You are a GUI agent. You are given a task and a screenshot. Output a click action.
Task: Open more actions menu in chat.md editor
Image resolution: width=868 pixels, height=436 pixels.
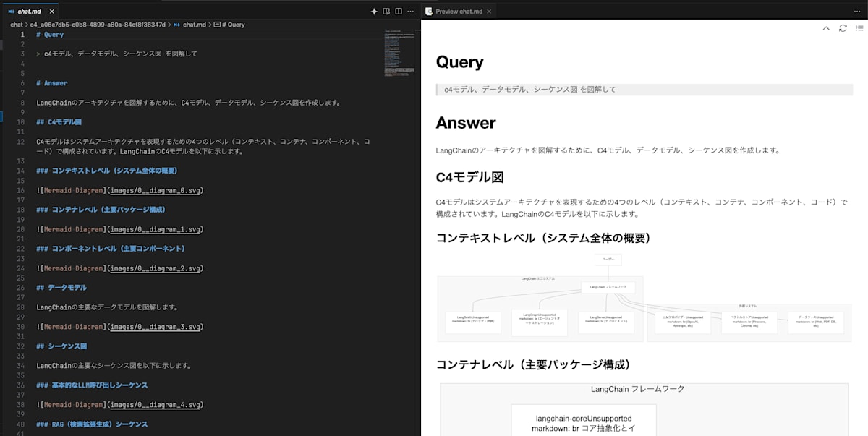pos(411,12)
